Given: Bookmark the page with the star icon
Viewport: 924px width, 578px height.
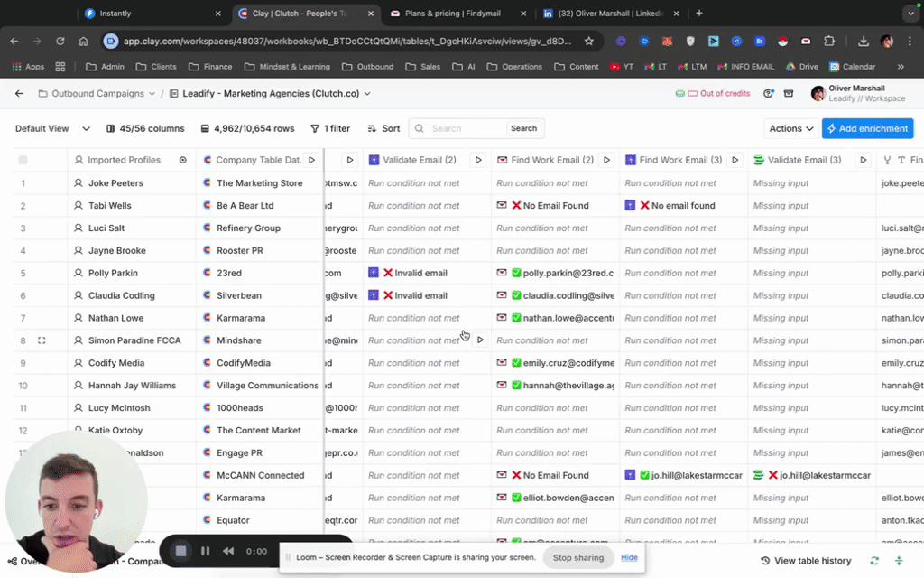Looking at the screenshot, I should [589, 41].
